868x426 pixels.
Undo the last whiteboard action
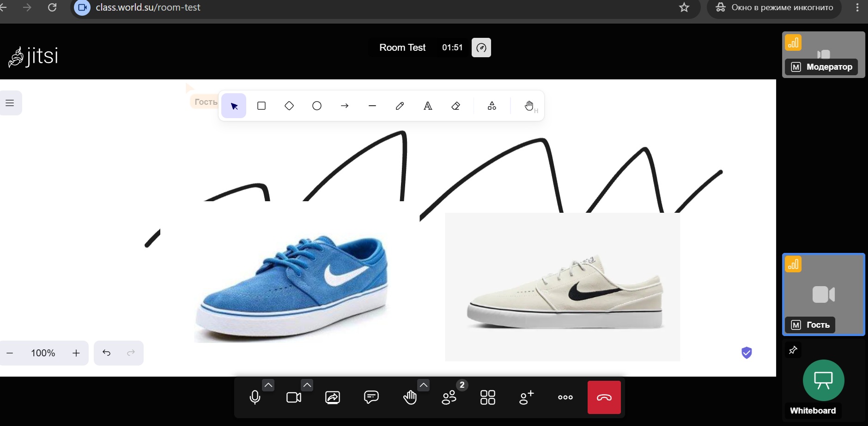click(x=107, y=353)
